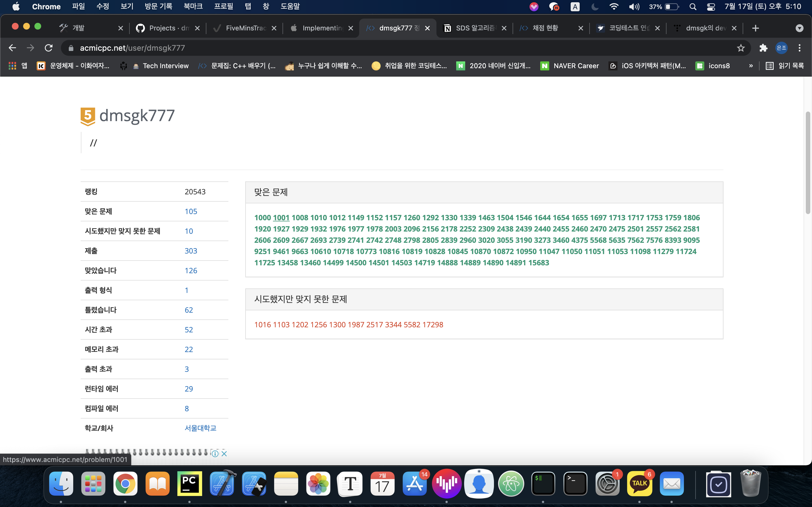Click the back navigation arrow
Screen dimensions: 812x507
[12, 48]
